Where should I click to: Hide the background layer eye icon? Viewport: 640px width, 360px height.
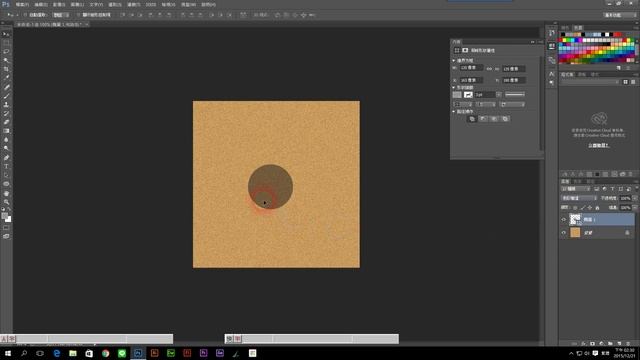(564, 233)
